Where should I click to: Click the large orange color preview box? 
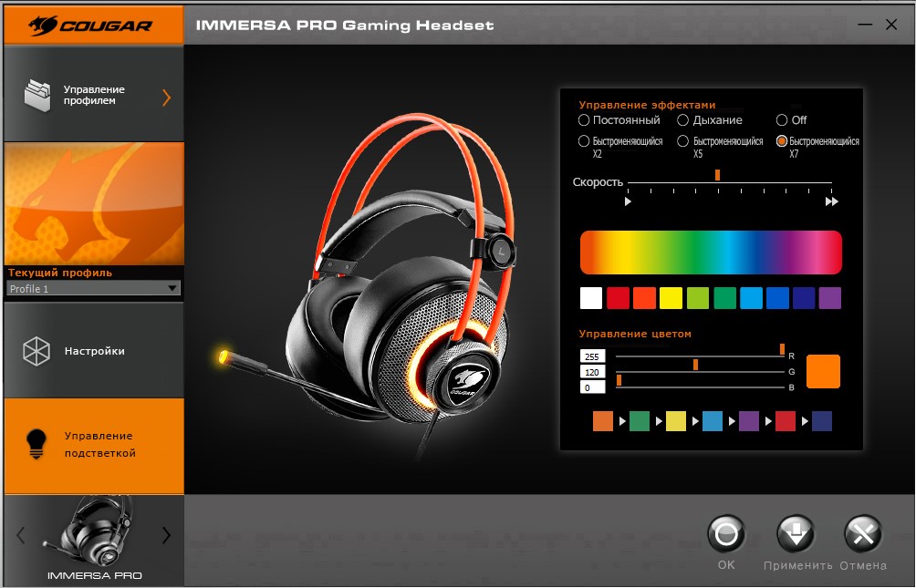(x=823, y=371)
